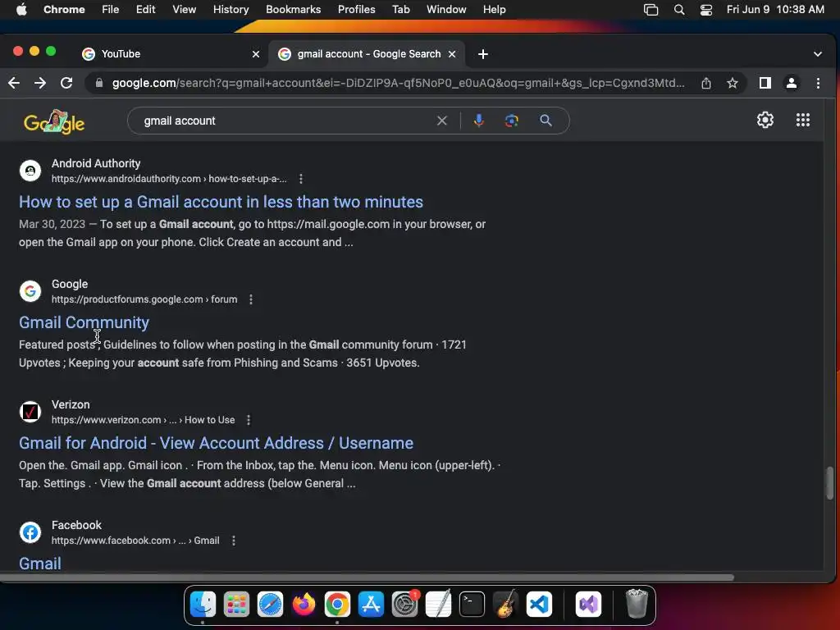Screen dimensions: 840x630
Task: Open Chrome side panel icon
Action: click(765, 83)
